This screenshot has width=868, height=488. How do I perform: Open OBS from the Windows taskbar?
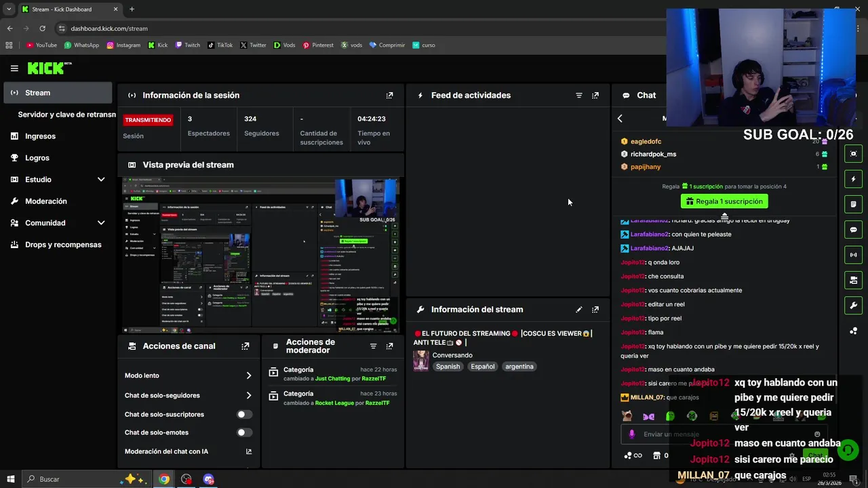(x=186, y=479)
